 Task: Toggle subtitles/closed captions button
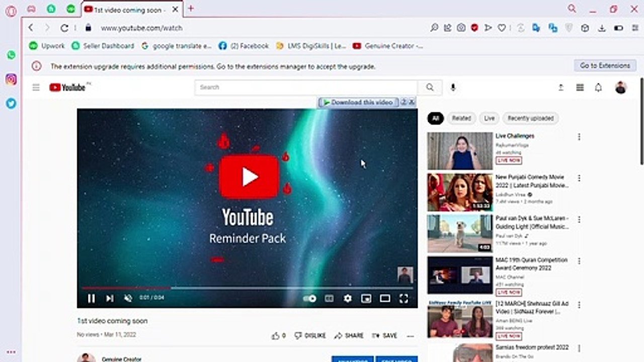tap(329, 299)
